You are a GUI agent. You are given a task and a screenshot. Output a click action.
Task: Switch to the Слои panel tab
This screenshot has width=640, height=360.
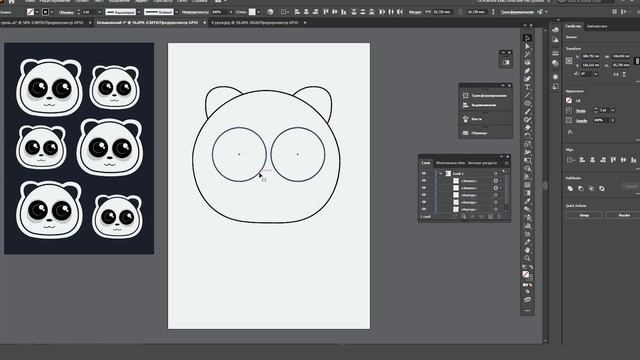pyautogui.click(x=426, y=162)
